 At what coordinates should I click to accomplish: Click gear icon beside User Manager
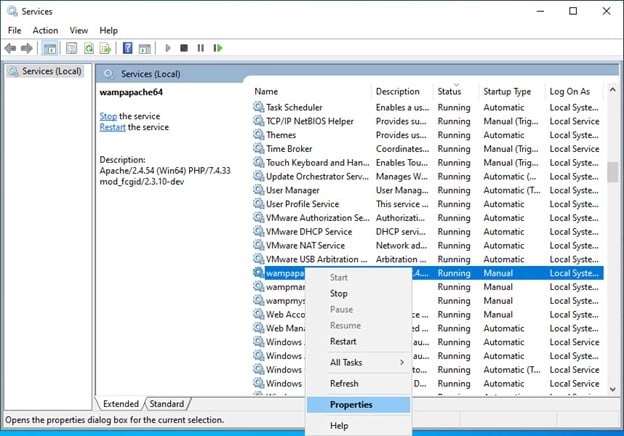click(x=259, y=190)
